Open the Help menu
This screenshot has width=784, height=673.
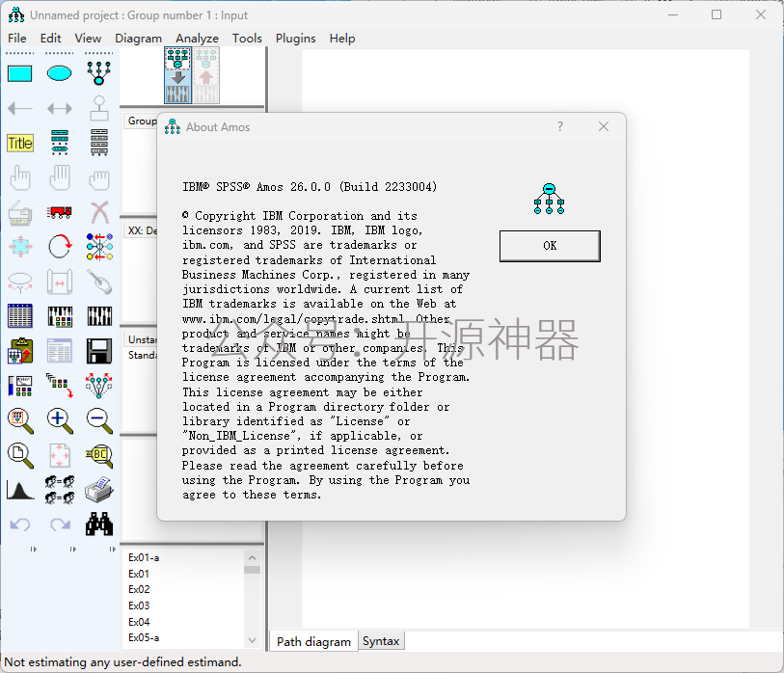tap(342, 39)
